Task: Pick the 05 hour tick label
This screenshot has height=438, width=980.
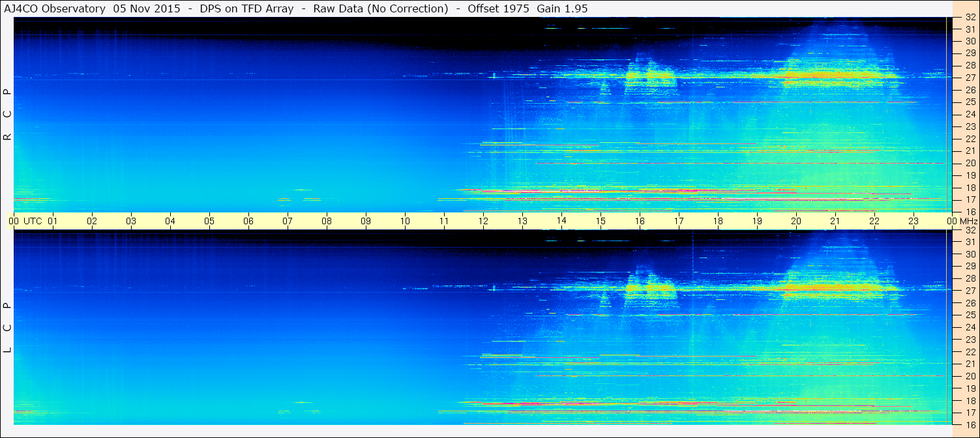Action: (x=209, y=221)
